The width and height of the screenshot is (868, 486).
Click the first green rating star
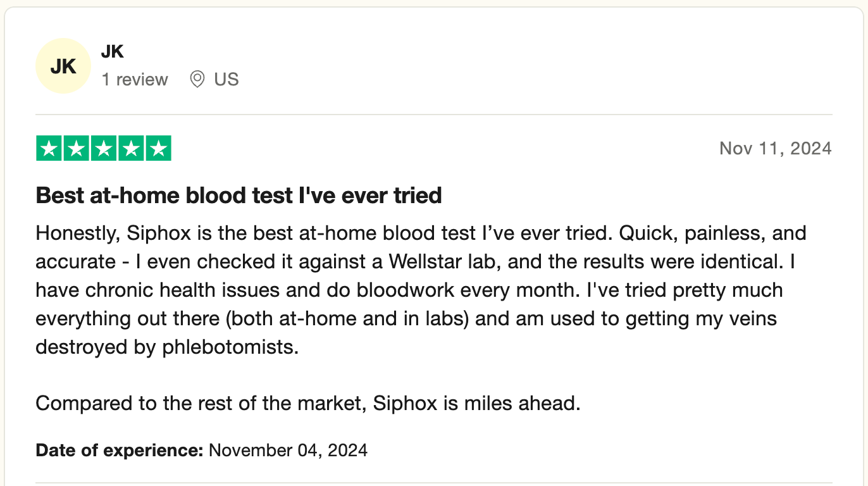(x=49, y=149)
